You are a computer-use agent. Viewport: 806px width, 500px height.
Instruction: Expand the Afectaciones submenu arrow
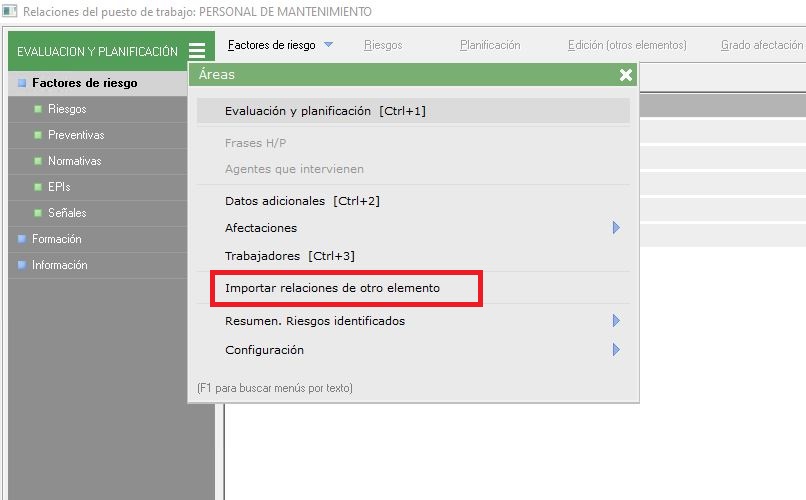(x=616, y=228)
